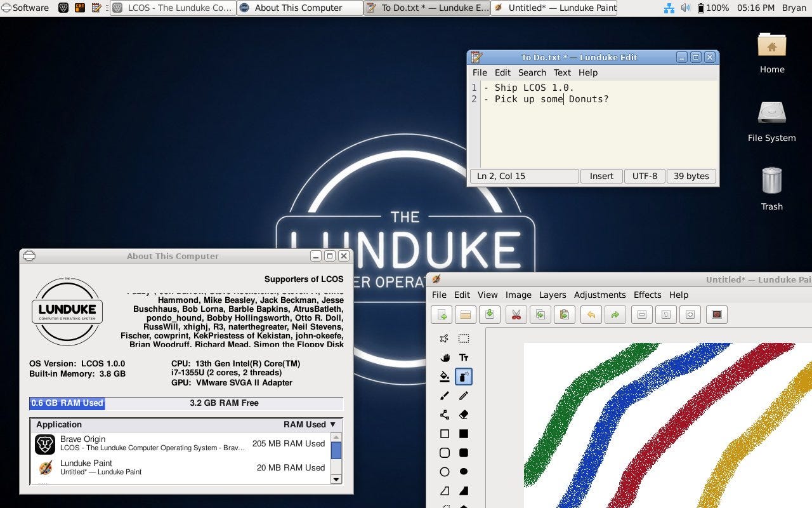Image resolution: width=812 pixels, height=508 pixels.
Task: Switch to To Do.txt in the taskbar
Action: coord(427,8)
